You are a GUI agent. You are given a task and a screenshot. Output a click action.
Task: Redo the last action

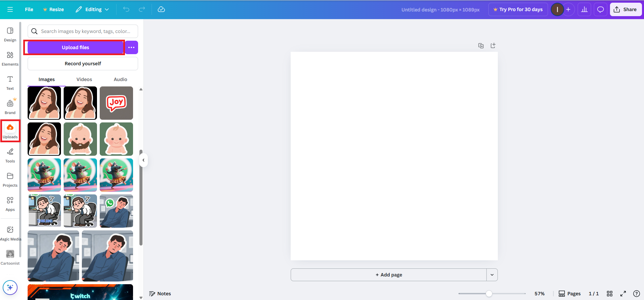142,9
